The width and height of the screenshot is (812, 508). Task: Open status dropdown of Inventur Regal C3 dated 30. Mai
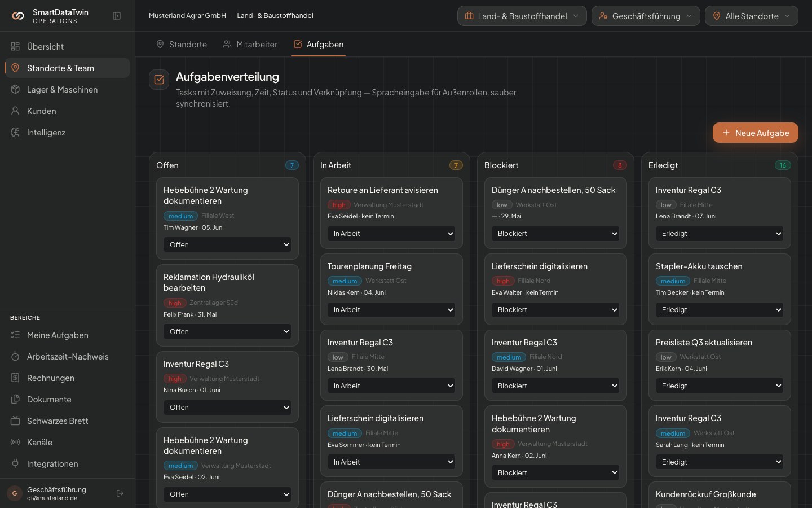coord(391,386)
